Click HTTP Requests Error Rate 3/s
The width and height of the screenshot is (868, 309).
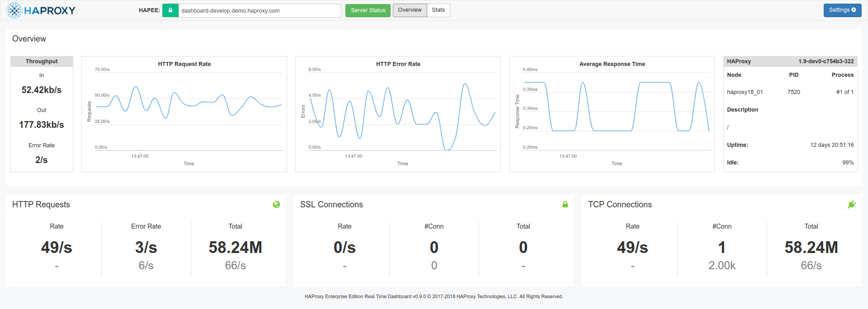coord(146,248)
